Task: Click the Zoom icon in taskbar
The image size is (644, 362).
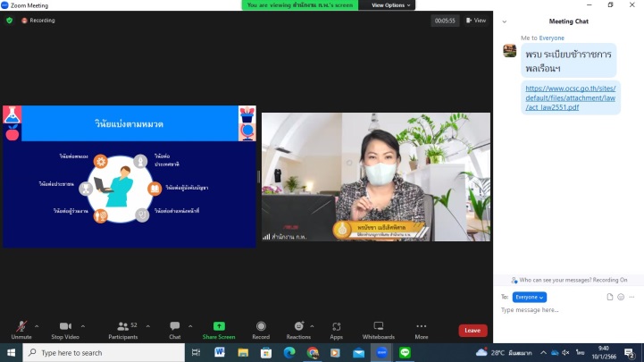Action: click(382, 352)
